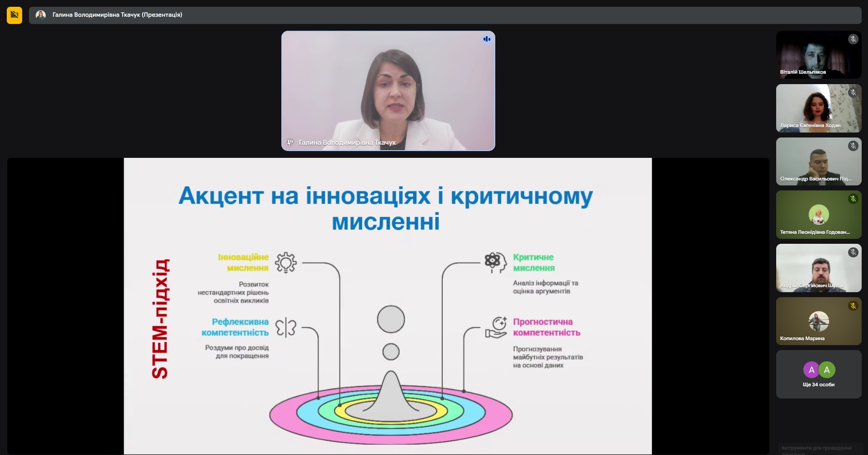Click muted mic icon on Лариса Євгенівна Ходан tile
This screenshot has height=455, width=868.
[x=853, y=93]
